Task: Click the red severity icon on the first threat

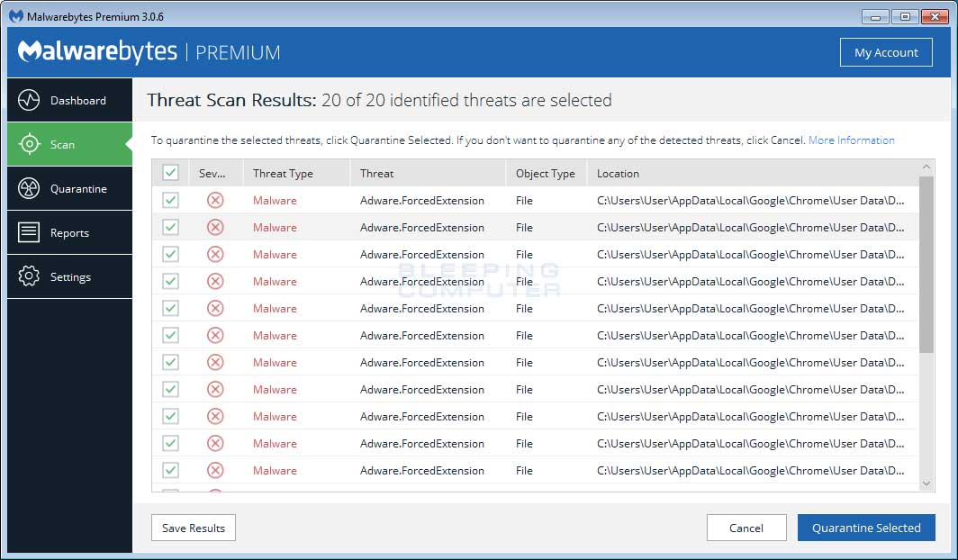Action: (215, 200)
